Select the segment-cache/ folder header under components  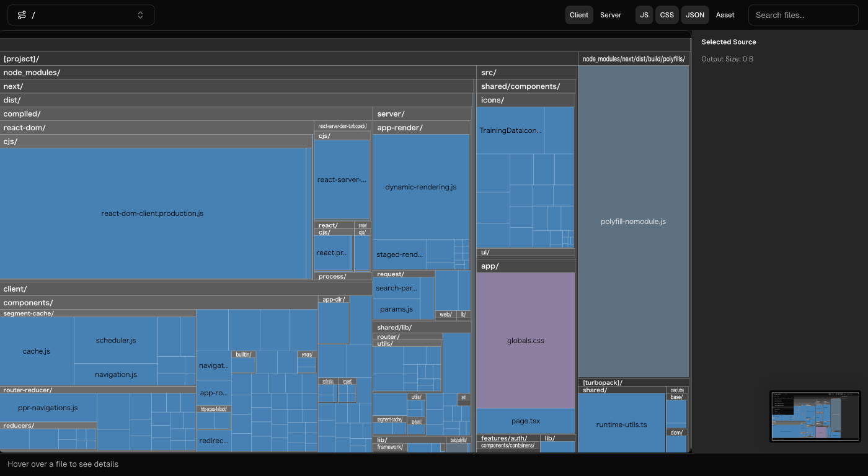(x=98, y=313)
